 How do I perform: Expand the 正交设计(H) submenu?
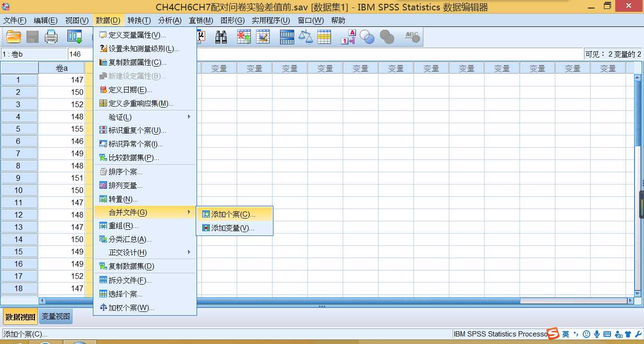[x=145, y=252]
